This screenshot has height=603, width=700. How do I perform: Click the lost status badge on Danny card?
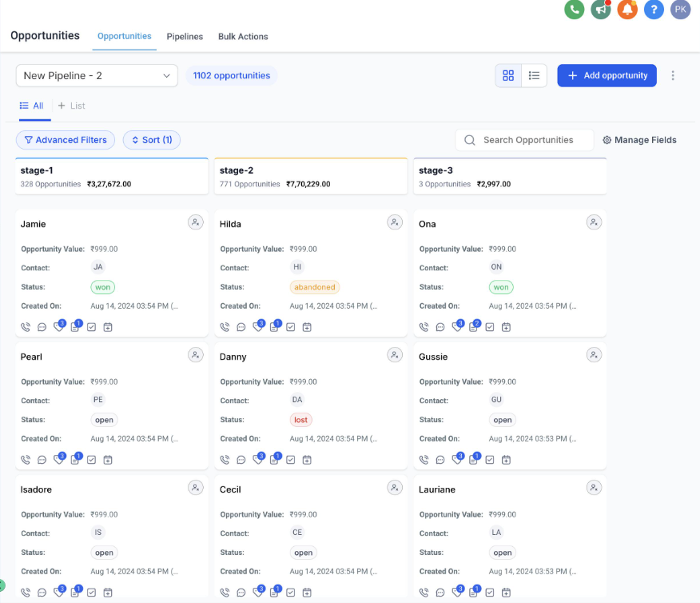click(x=301, y=420)
